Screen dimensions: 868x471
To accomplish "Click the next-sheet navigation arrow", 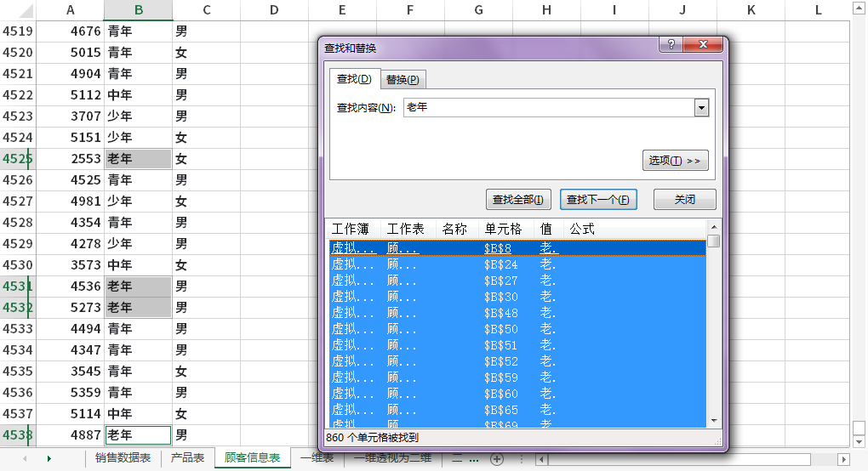I will pyautogui.click(x=49, y=458).
